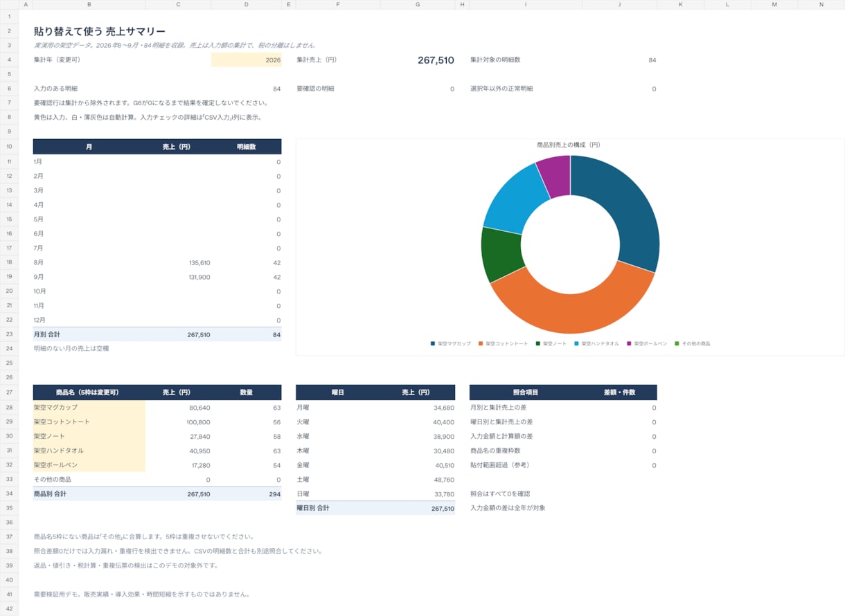Click the 曜日 table header
Viewport: 845px width, 616px height.
(x=338, y=392)
